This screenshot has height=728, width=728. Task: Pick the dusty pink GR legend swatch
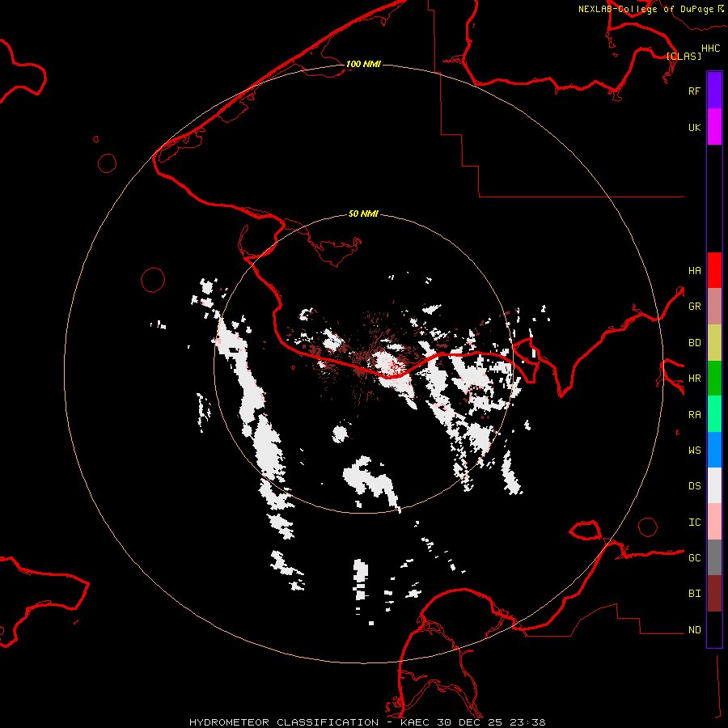click(714, 306)
